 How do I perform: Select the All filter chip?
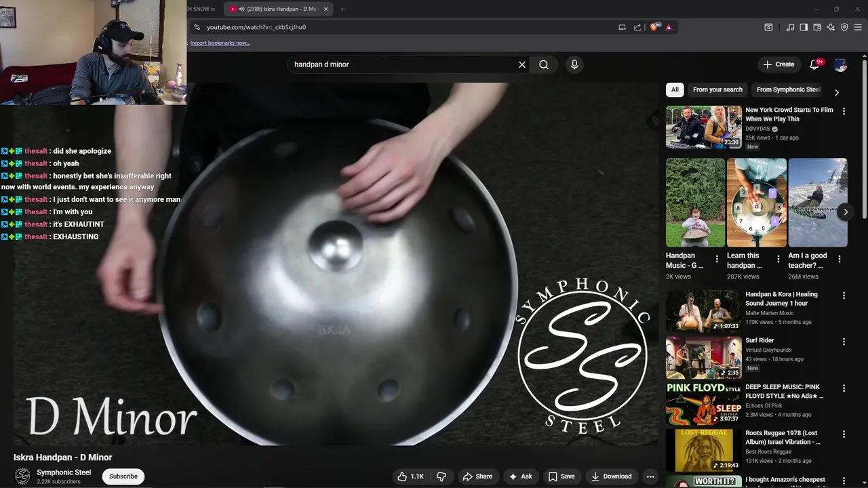point(675,89)
